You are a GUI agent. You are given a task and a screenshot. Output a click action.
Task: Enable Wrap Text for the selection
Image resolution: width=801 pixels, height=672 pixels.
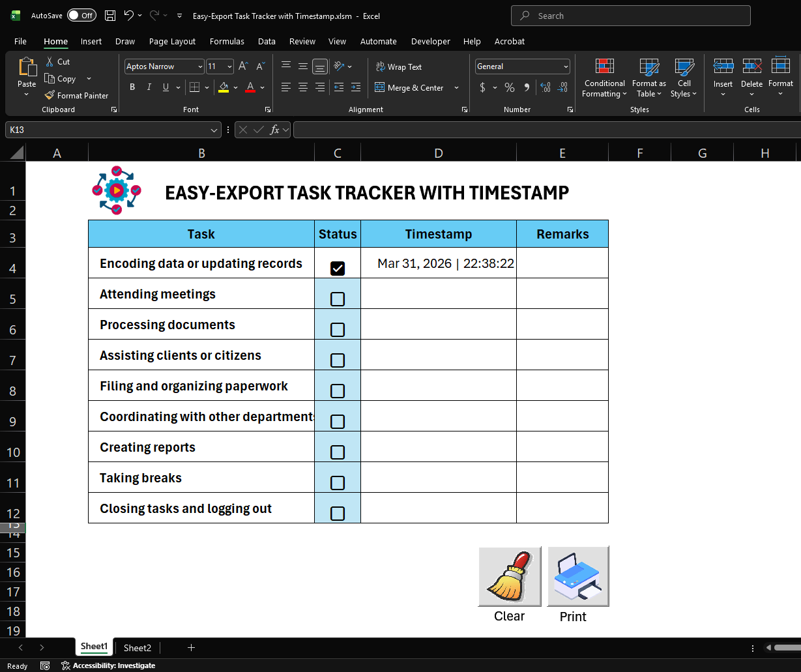click(398, 66)
